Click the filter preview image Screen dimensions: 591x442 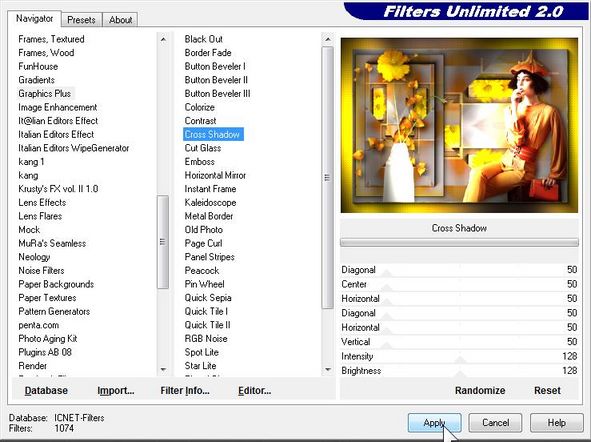(x=459, y=125)
